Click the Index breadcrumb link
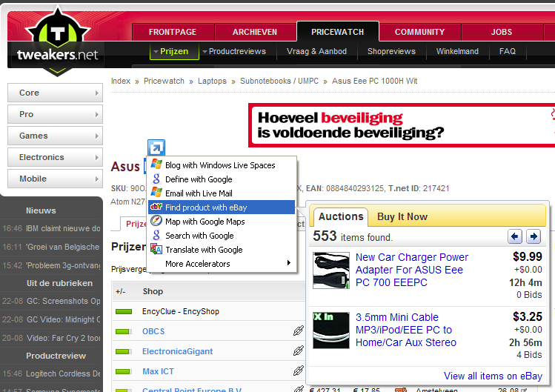This screenshot has width=555, height=392. click(x=121, y=81)
